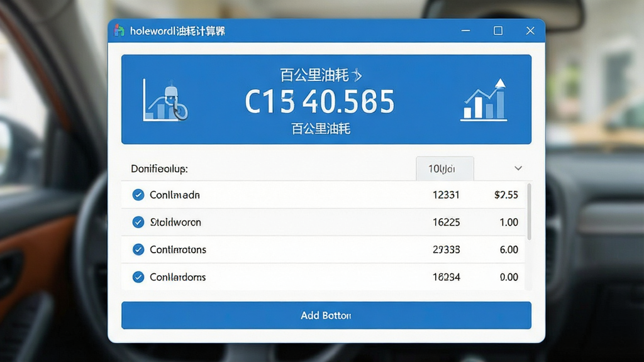
Task: Toggle the Stoidworon row checkmark
Action: click(x=138, y=222)
